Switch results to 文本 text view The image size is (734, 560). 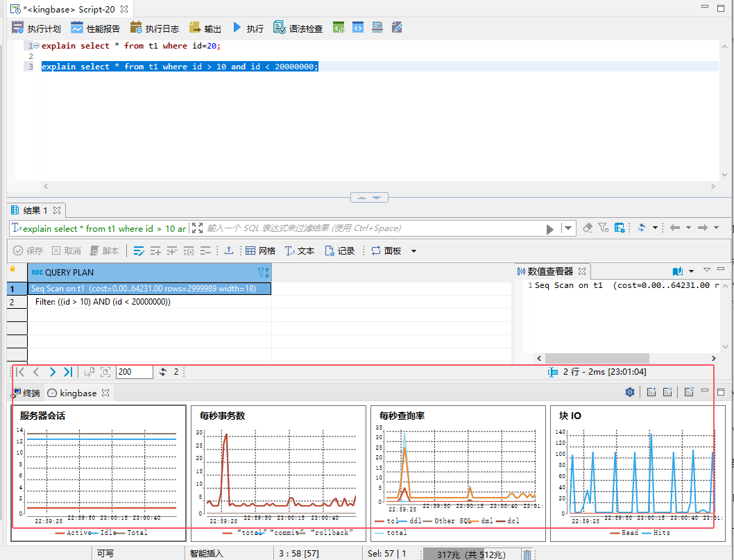300,251
